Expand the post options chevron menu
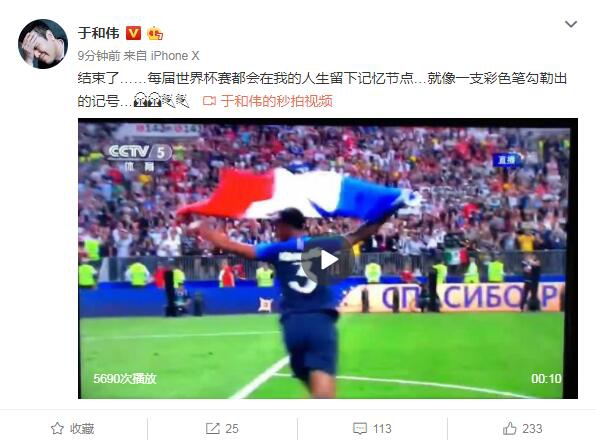The height and width of the screenshot is (448, 596). (571, 25)
